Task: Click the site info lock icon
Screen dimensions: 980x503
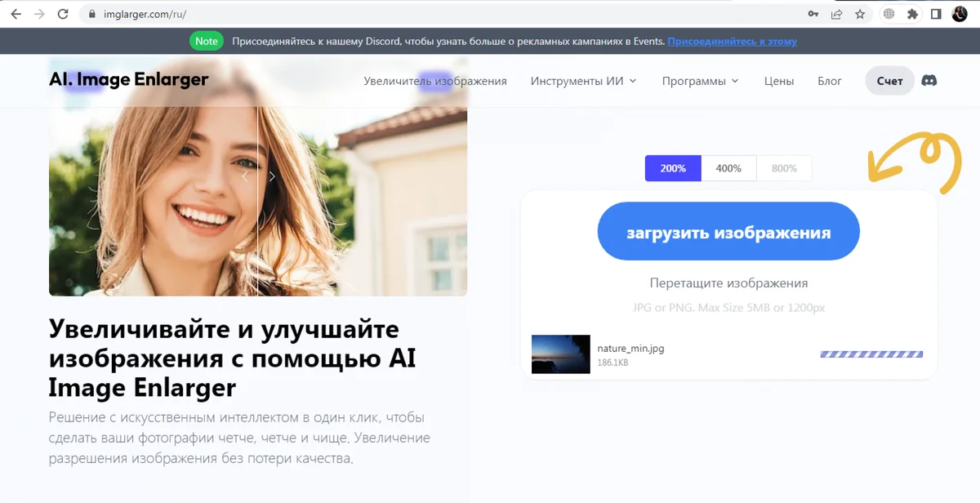Action: [x=91, y=14]
